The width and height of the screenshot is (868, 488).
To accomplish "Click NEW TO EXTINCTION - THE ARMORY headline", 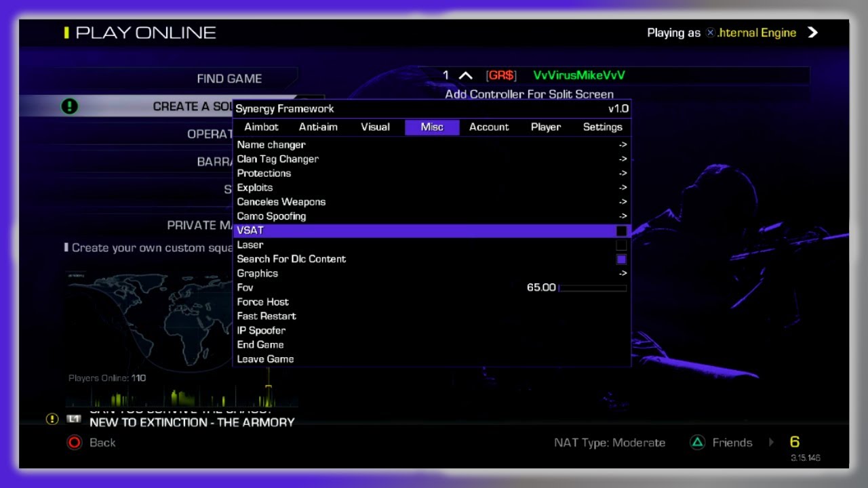I will click(x=192, y=422).
